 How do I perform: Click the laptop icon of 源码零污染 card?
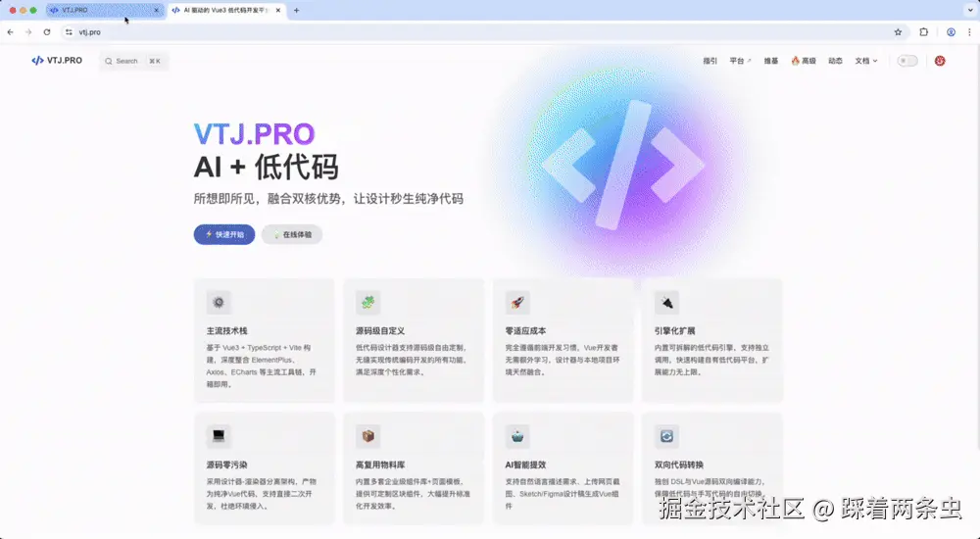pos(219,436)
